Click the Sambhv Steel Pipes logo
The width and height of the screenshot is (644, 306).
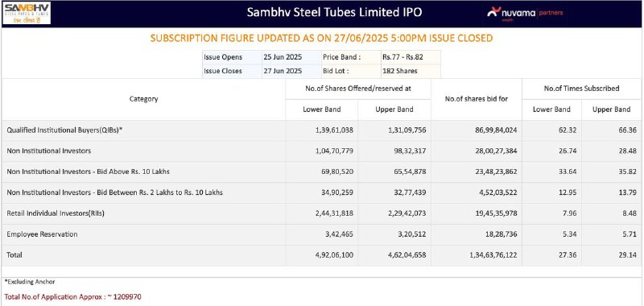tap(27, 13)
